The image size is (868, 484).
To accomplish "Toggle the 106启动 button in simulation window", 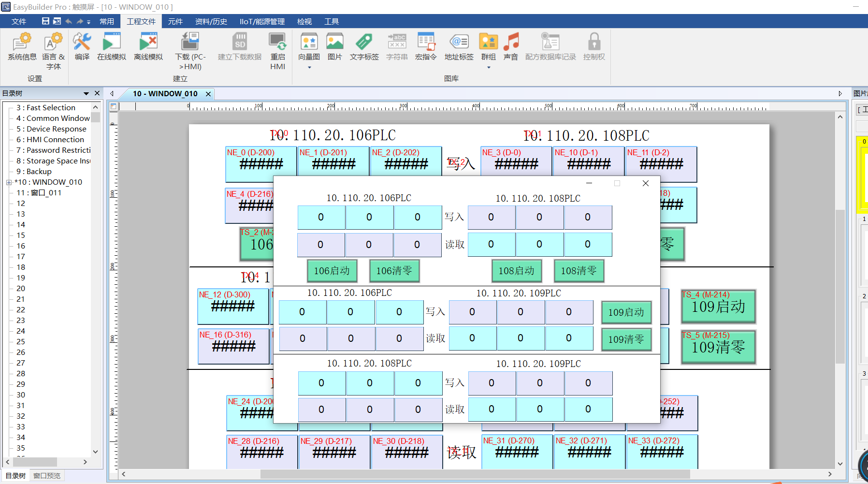I will pos(332,271).
